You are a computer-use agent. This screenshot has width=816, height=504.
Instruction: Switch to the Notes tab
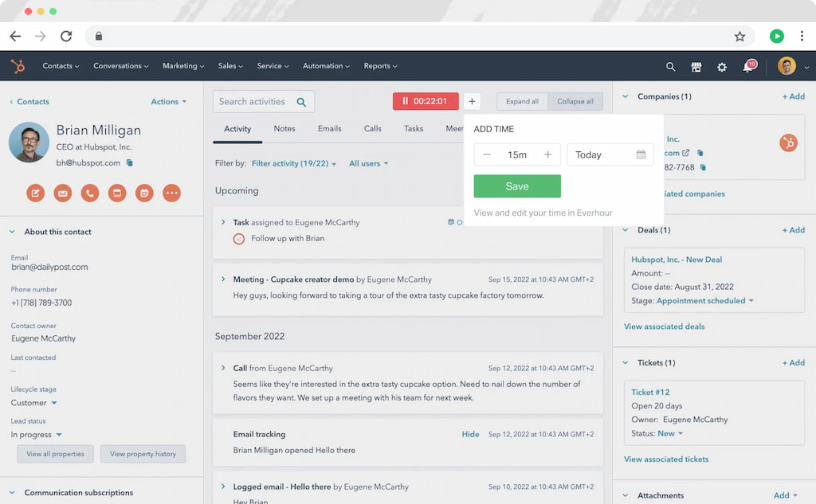[284, 128]
